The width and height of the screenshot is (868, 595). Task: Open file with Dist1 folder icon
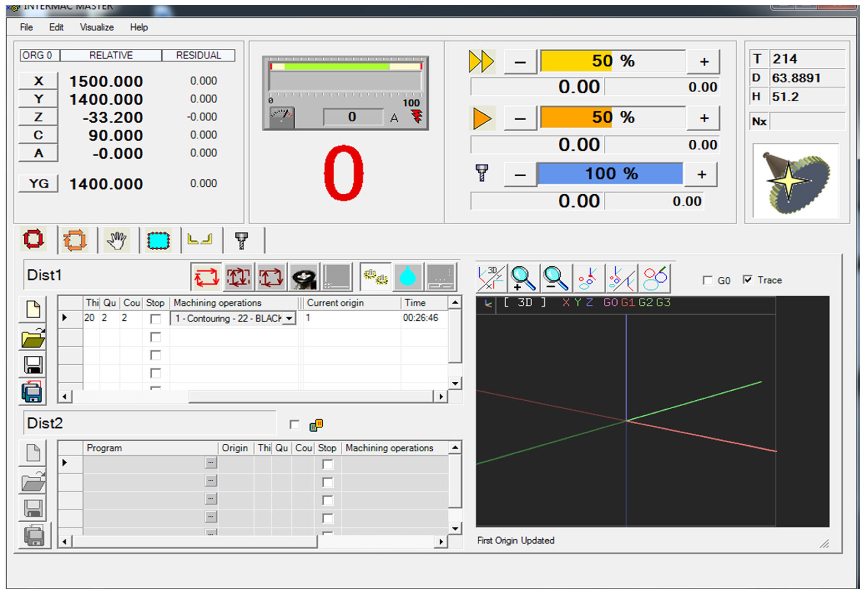pyautogui.click(x=33, y=338)
